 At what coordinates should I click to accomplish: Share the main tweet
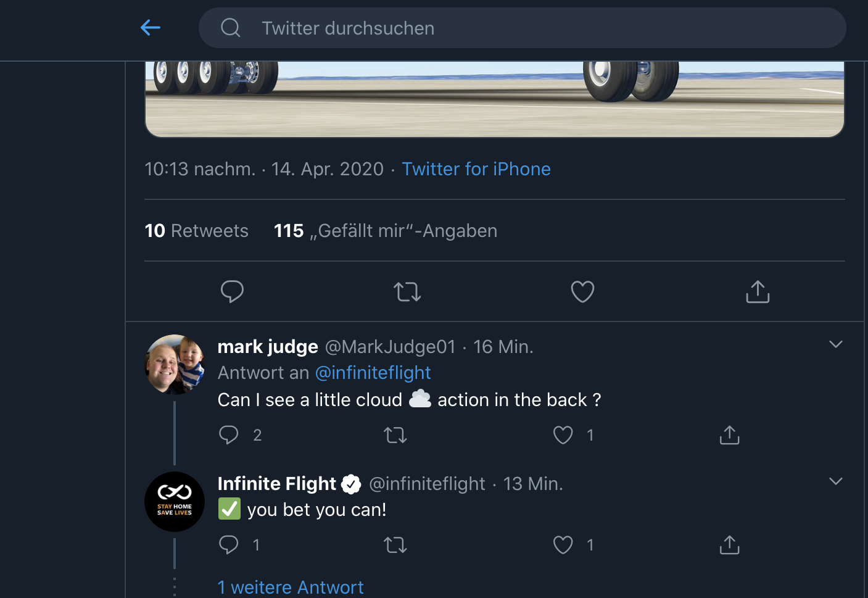(x=758, y=291)
